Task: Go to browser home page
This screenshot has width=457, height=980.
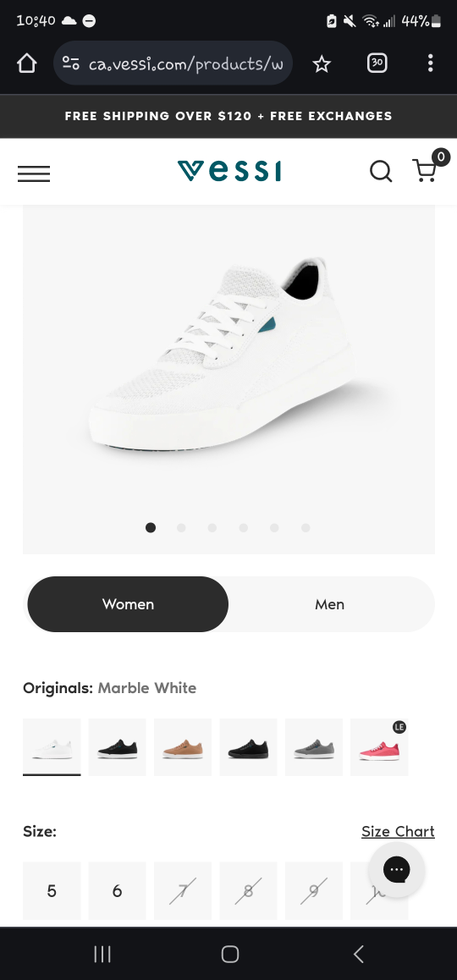Action: tap(26, 63)
